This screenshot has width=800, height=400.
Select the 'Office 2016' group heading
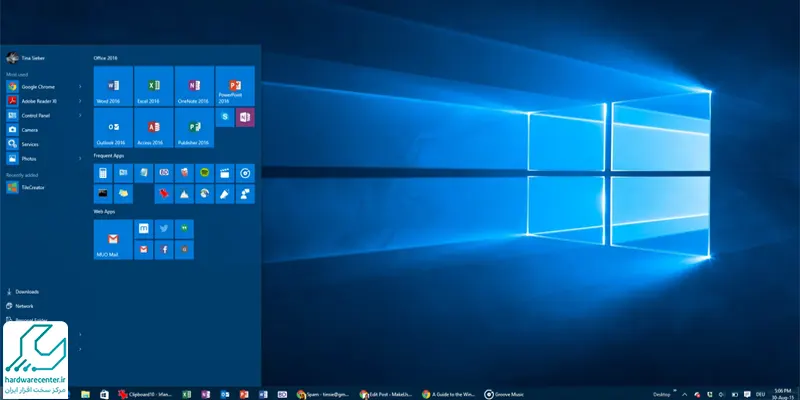pyautogui.click(x=105, y=58)
